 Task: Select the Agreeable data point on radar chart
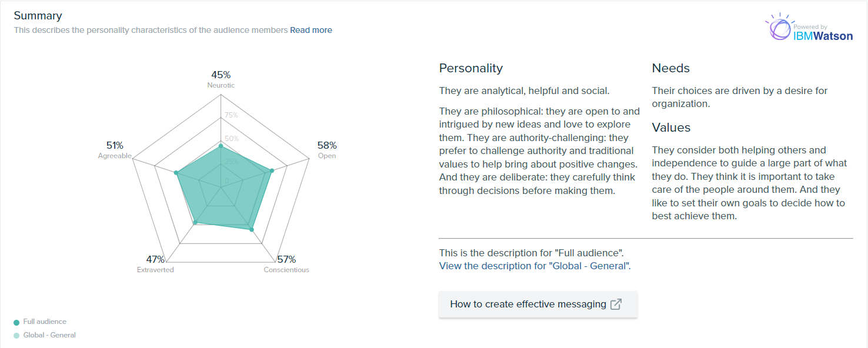[x=176, y=173]
